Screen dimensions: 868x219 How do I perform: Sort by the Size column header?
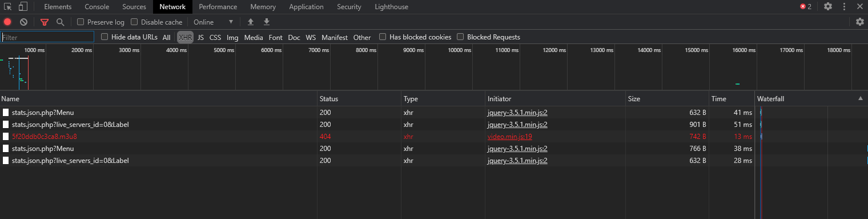pyautogui.click(x=667, y=99)
